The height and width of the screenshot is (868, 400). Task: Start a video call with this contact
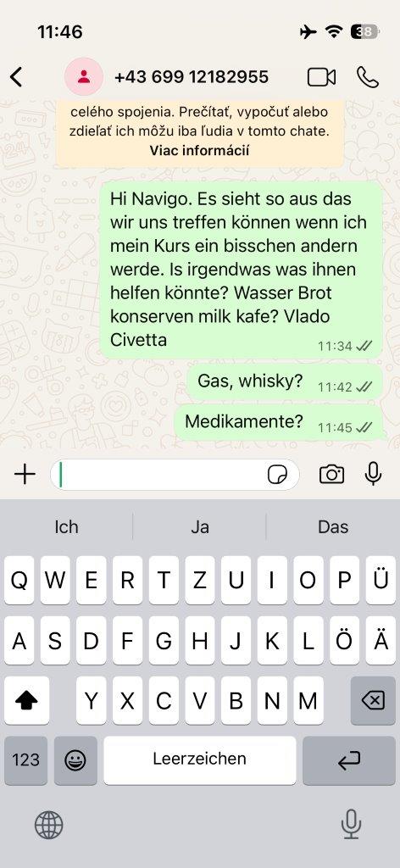321,77
